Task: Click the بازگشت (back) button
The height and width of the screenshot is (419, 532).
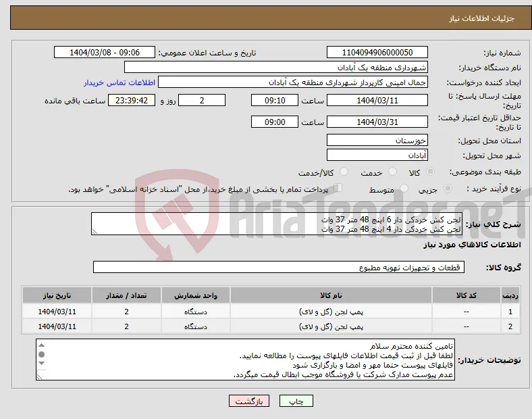Action: point(249,401)
